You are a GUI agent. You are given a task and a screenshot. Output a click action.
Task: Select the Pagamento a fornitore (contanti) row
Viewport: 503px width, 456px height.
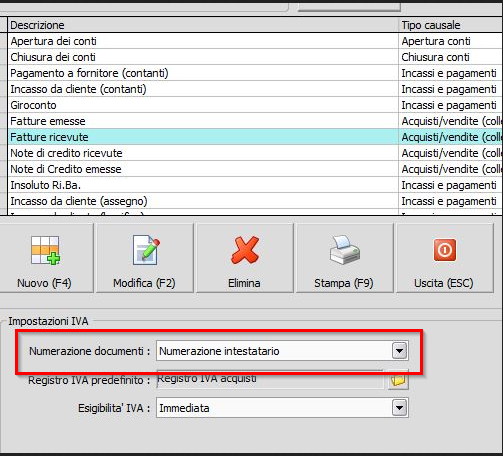click(x=255, y=73)
